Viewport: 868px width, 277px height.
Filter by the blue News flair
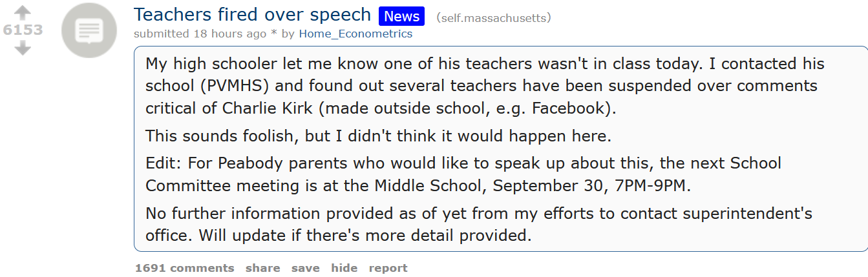tap(401, 16)
